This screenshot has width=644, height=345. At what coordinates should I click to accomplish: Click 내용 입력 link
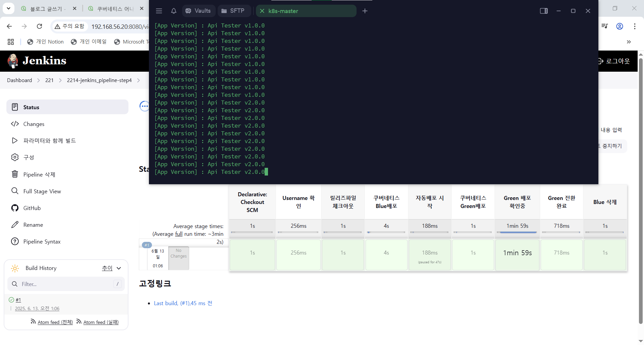click(611, 130)
